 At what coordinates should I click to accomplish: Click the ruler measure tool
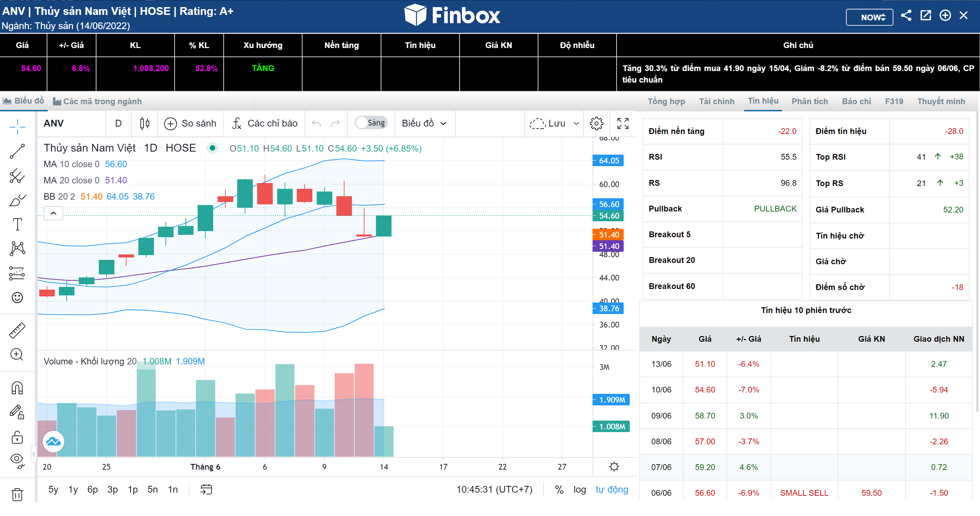pyautogui.click(x=17, y=330)
